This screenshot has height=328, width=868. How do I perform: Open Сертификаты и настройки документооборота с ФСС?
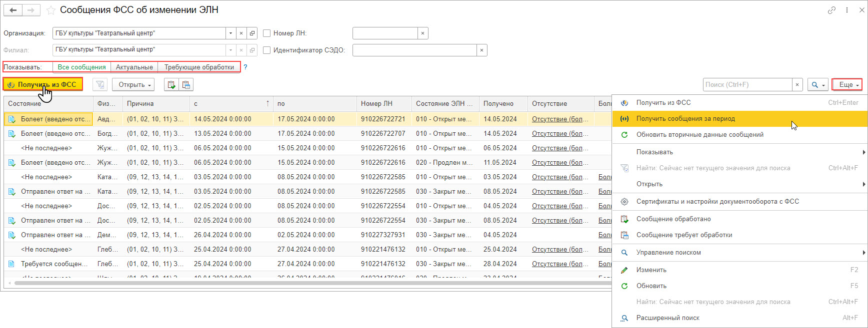pos(739,202)
